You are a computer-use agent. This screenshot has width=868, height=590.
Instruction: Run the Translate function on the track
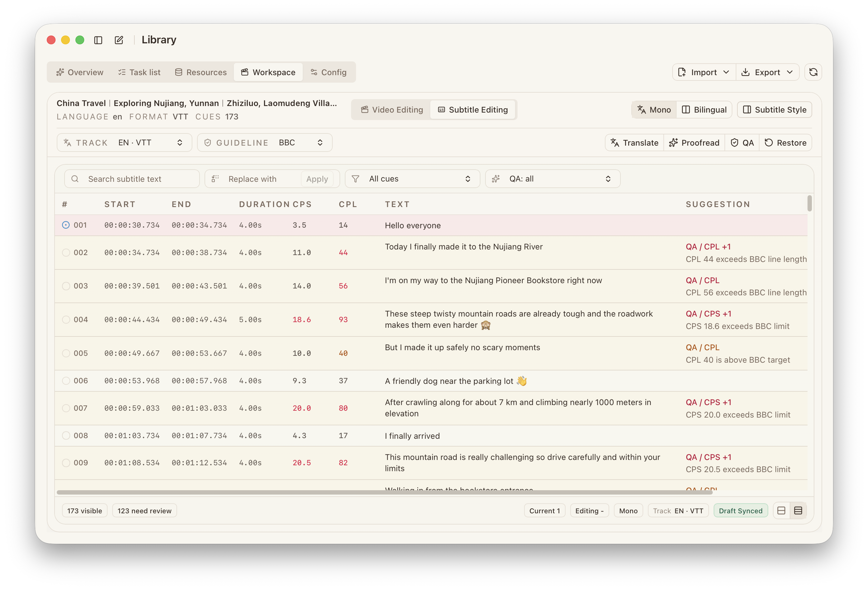tap(634, 143)
